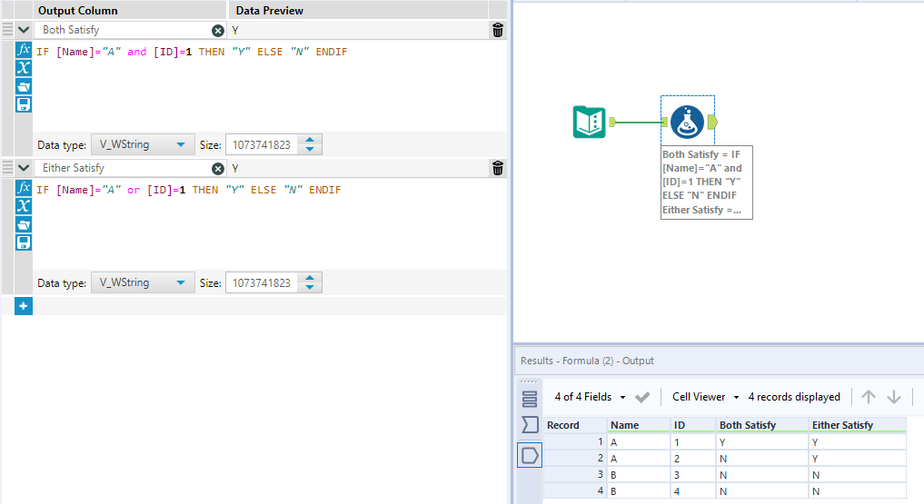The width and height of the screenshot is (924, 504).
Task: Click the 4 records displayed label
Action: (794, 397)
